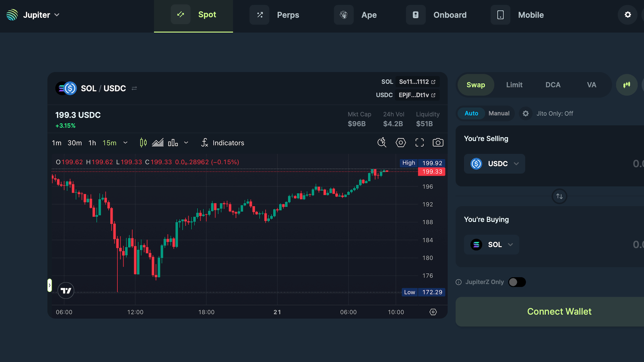
Task: Open SOL address So11...1112 link
Action: click(417, 82)
